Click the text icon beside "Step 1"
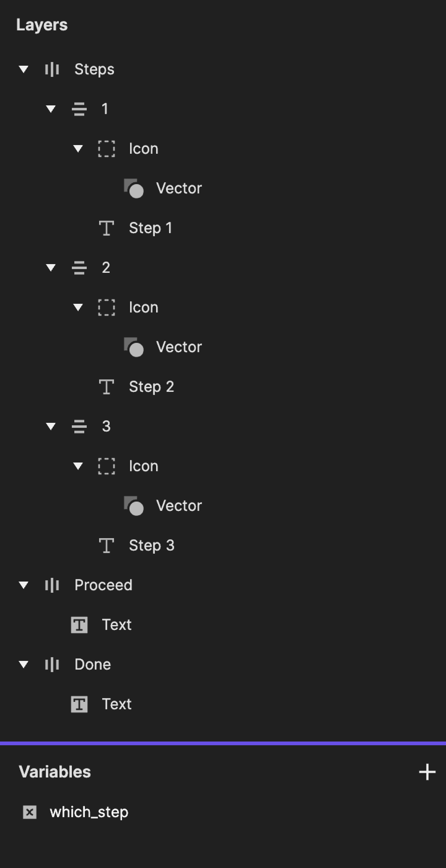The height and width of the screenshot is (868, 446). (106, 228)
